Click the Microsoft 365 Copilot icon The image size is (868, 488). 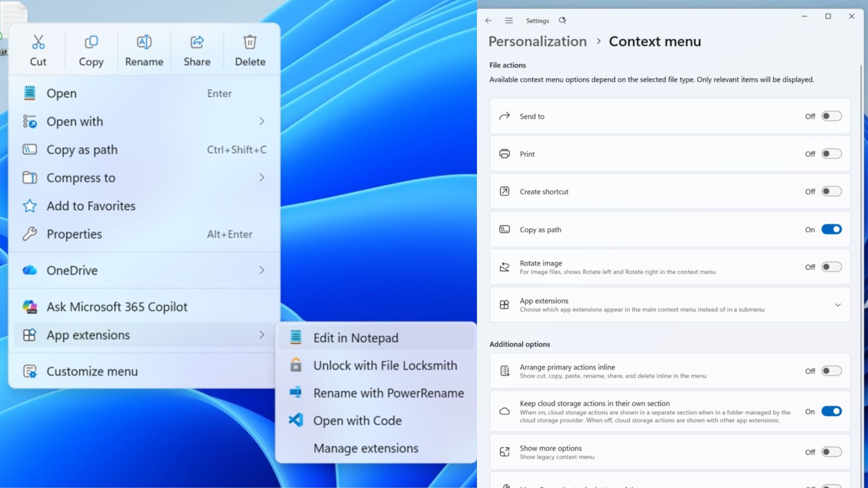coord(30,307)
